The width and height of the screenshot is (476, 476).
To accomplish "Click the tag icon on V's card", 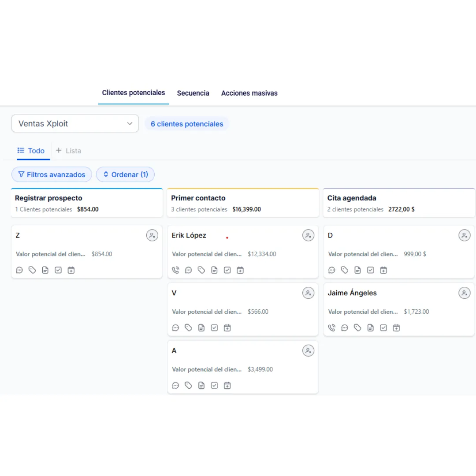I will [189, 328].
